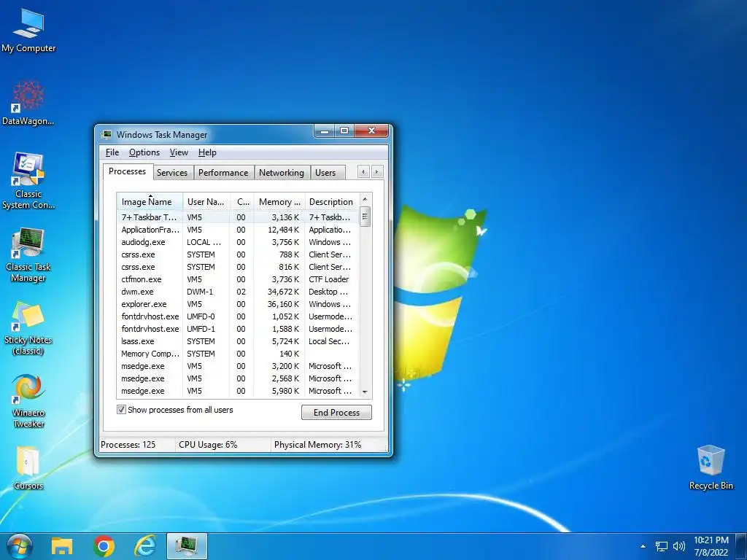Click the Show desktop strip beside the clock

[x=741, y=546]
